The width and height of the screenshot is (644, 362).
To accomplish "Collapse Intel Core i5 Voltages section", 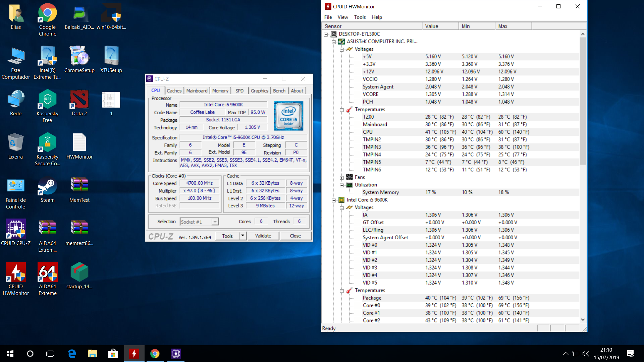I will pyautogui.click(x=341, y=208).
